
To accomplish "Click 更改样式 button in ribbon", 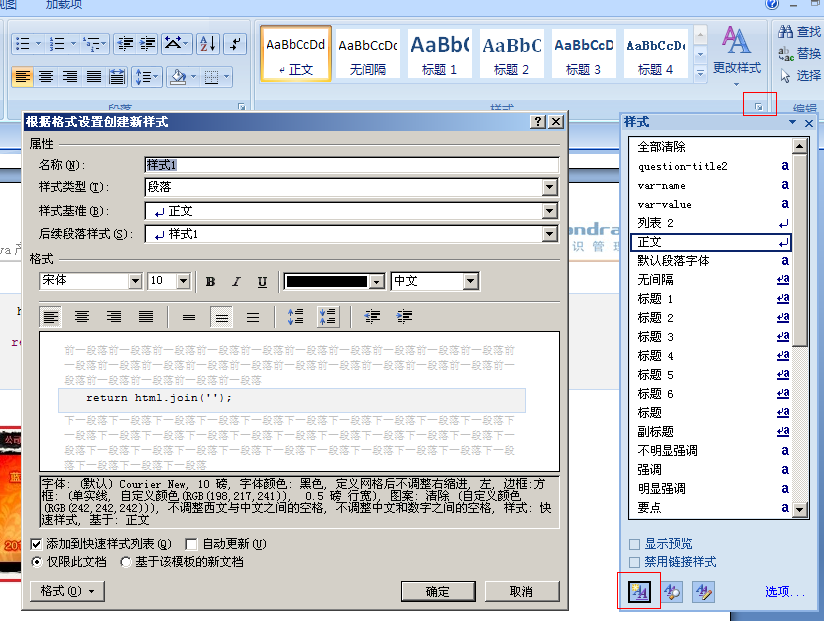I will 736,56.
